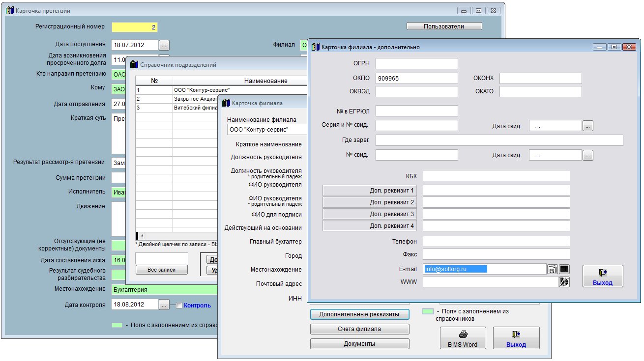Click the table icon beside E-mail field

pos(564,269)
